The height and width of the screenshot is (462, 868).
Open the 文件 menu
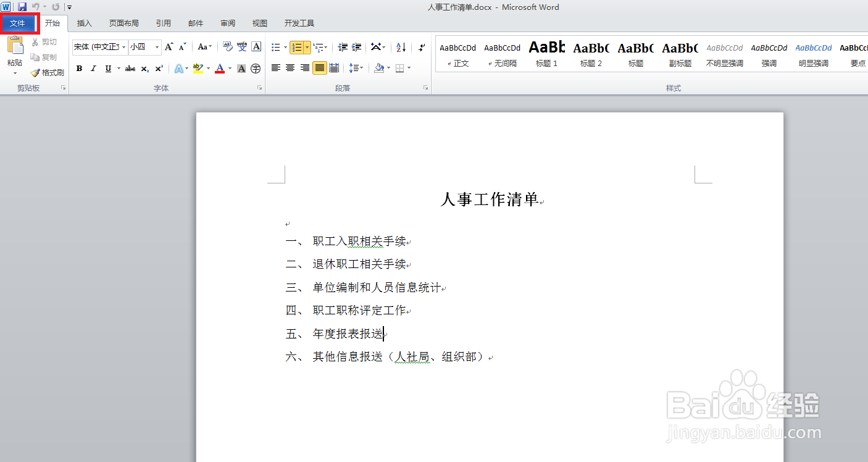pos(19,23)
